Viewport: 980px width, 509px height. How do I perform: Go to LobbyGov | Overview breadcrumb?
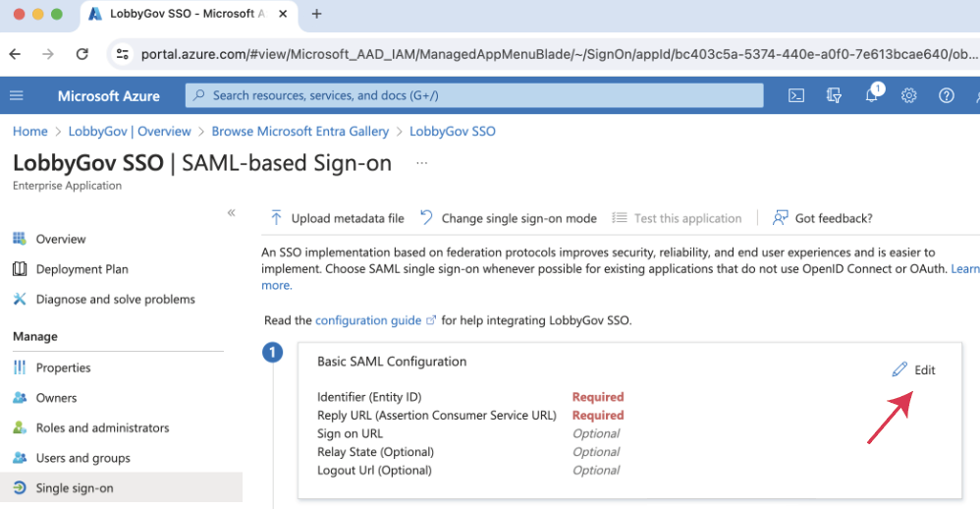tap(130, 132)
